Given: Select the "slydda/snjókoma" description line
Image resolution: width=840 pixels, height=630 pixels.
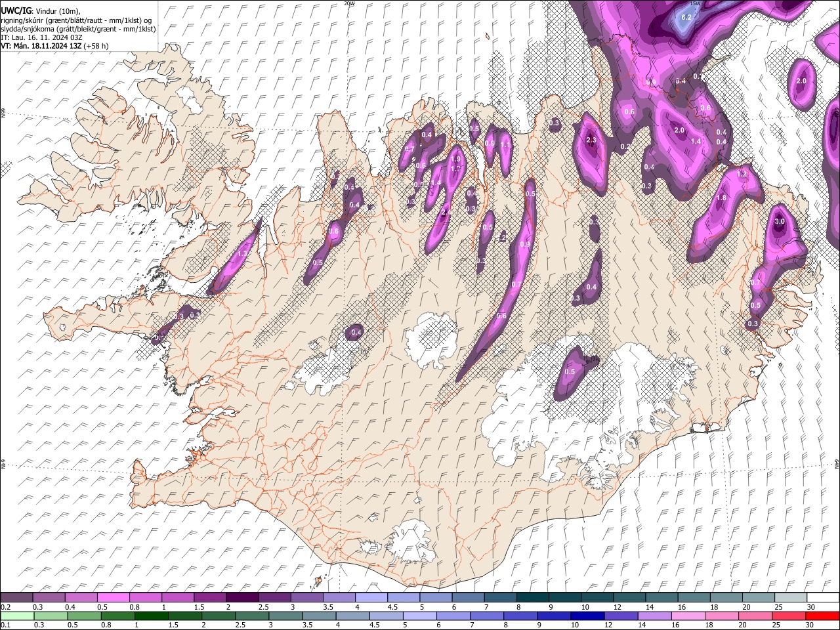Looking at the screenshot, I should (79, 29).
